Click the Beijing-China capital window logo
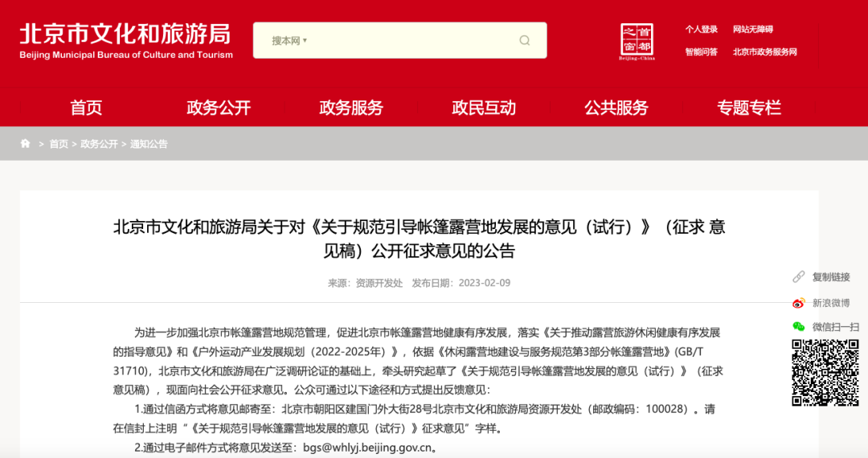The width and height of the screenshot is (868, 458). tap(637, 41)
